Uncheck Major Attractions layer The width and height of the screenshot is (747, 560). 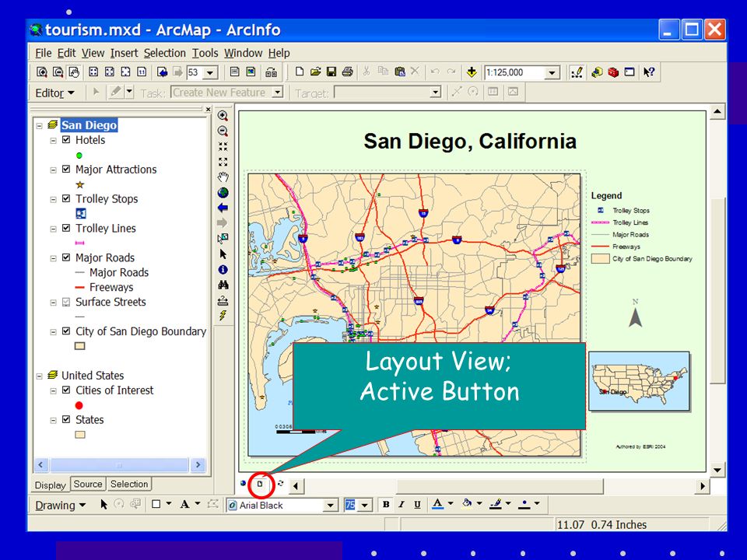pos(66,169)
